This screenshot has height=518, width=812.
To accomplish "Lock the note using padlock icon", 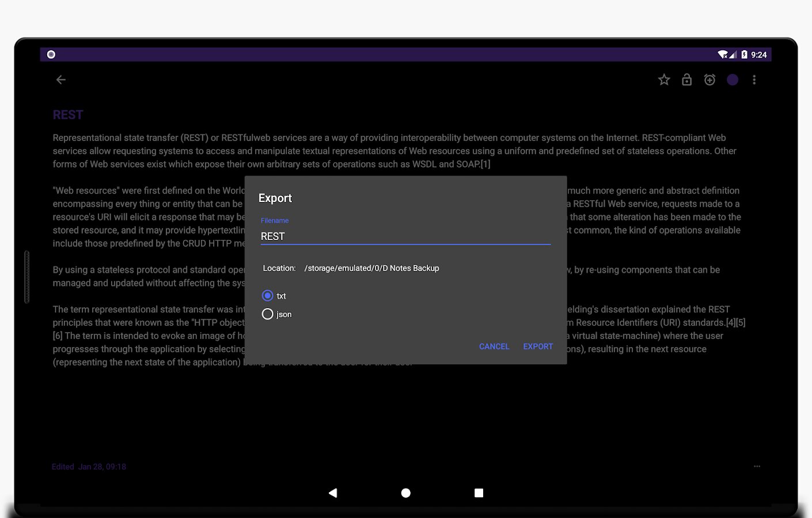I will pos(686,79).
